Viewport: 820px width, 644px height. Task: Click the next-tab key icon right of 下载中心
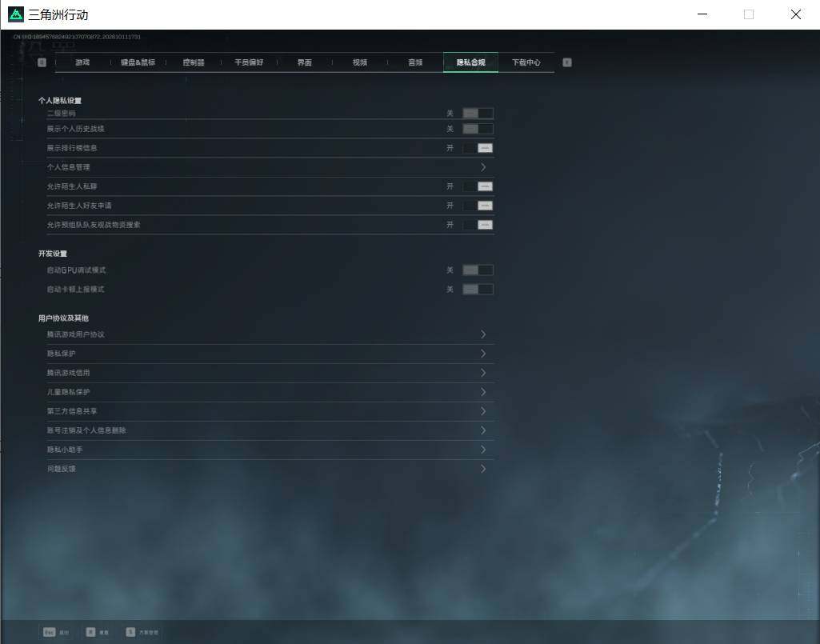point(567,62)
